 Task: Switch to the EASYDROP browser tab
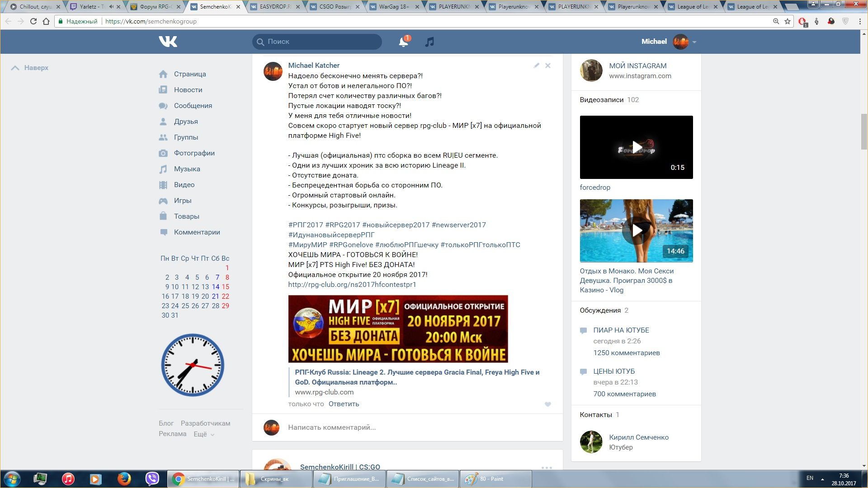pos(274,7)
